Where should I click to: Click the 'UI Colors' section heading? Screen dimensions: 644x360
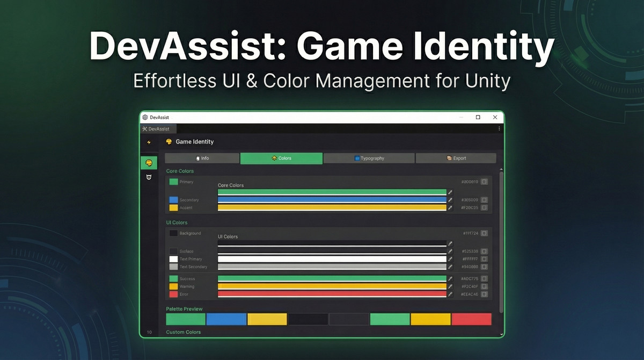(177, 222)
